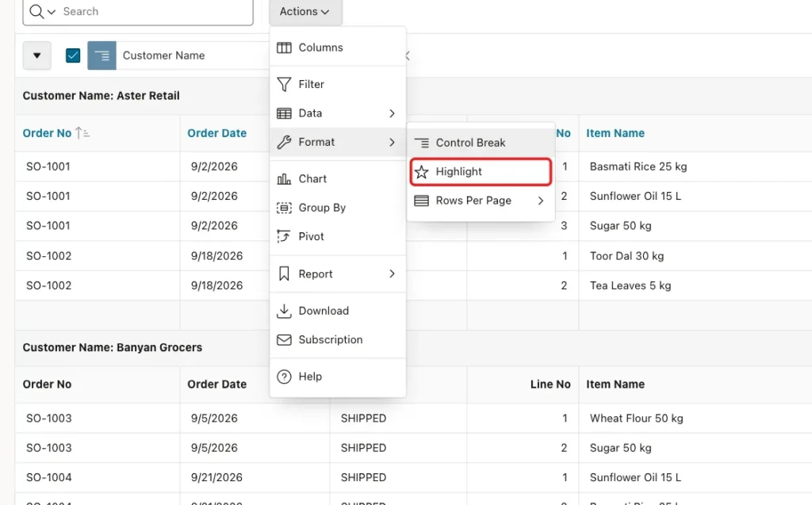Expand the Report submenu chevron
Image resolution: width=812 pixels, height=505 pixels.
[392, 274]
